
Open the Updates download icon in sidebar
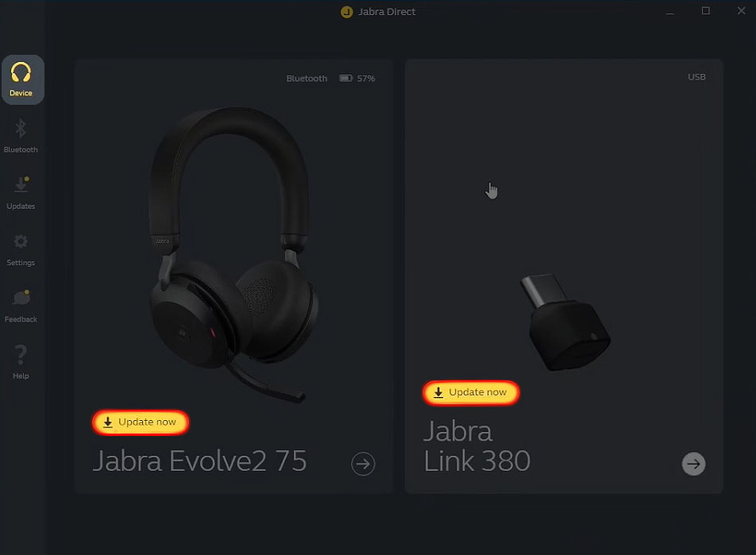coord(21,184)
